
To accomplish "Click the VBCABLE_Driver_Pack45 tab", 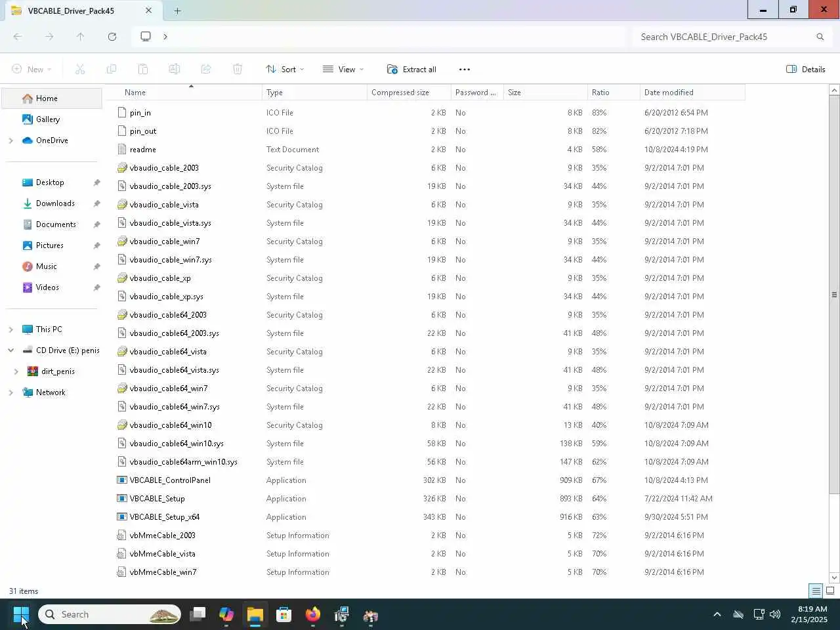I will point(81,10).
